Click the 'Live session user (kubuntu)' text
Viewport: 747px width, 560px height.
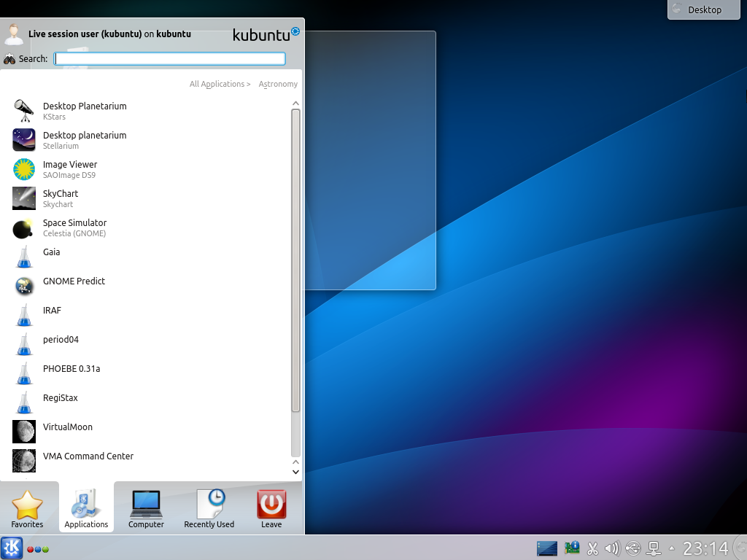(85, 34)
